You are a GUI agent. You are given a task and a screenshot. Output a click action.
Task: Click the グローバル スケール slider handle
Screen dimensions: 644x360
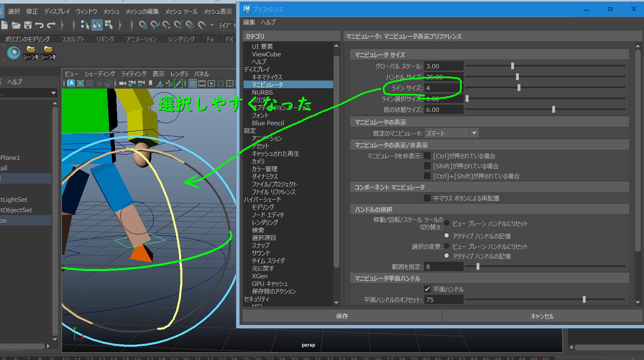(512, 66)
